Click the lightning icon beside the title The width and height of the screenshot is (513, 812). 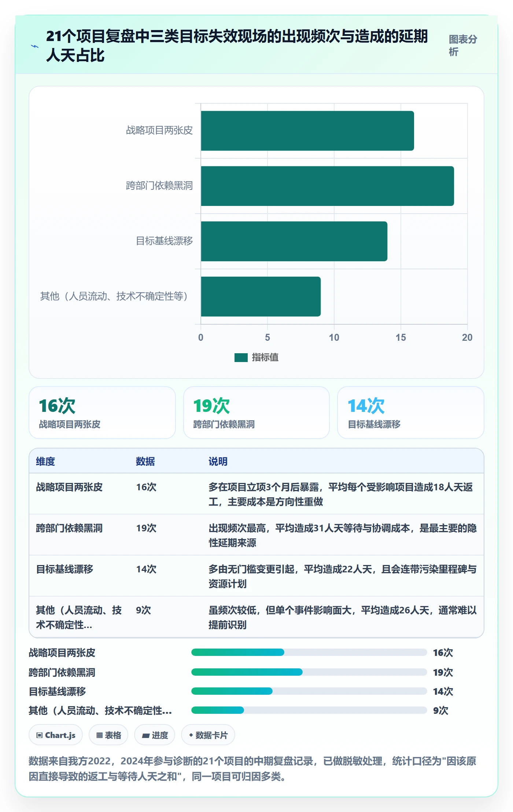click(x=35, y=46)
